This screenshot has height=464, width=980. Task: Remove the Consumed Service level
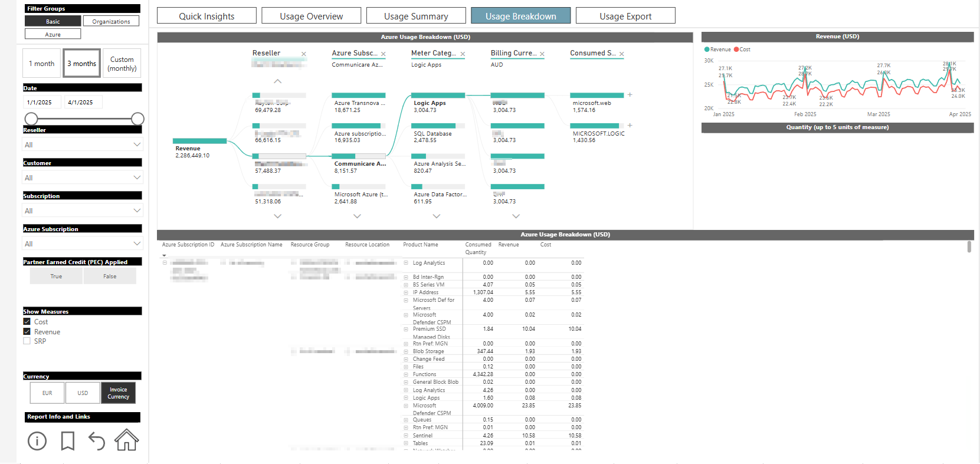pyautogui.click(x=622, y=54)
